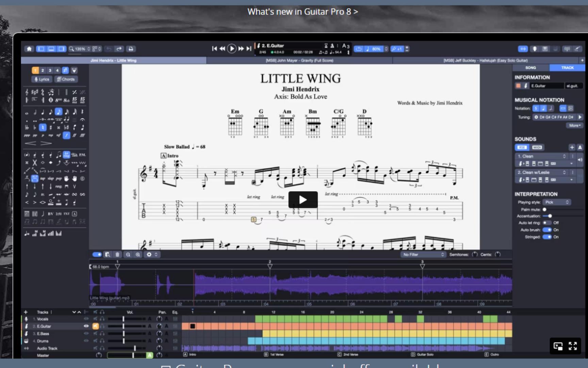Click the Redo arrow icon

(119, 49)
